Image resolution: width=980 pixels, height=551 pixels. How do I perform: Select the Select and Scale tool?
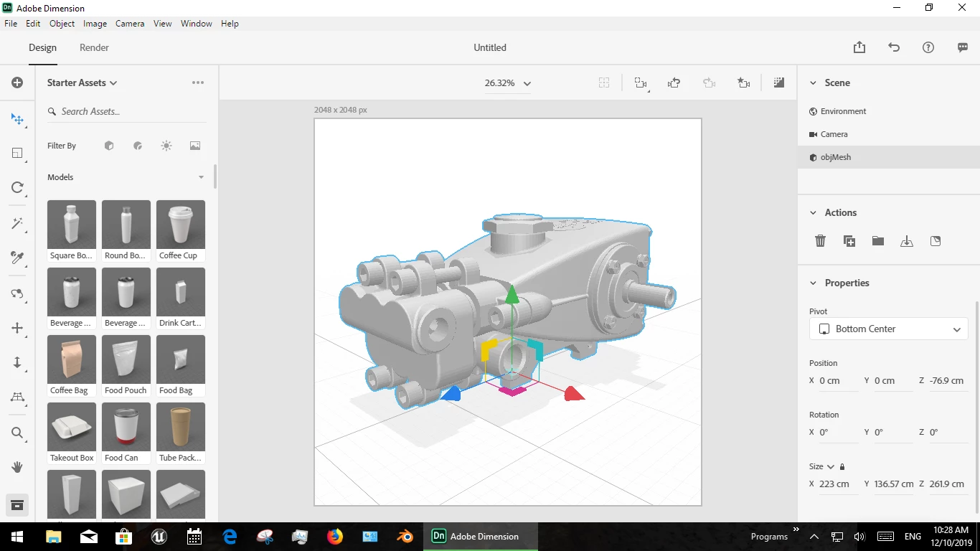[17, 153]
